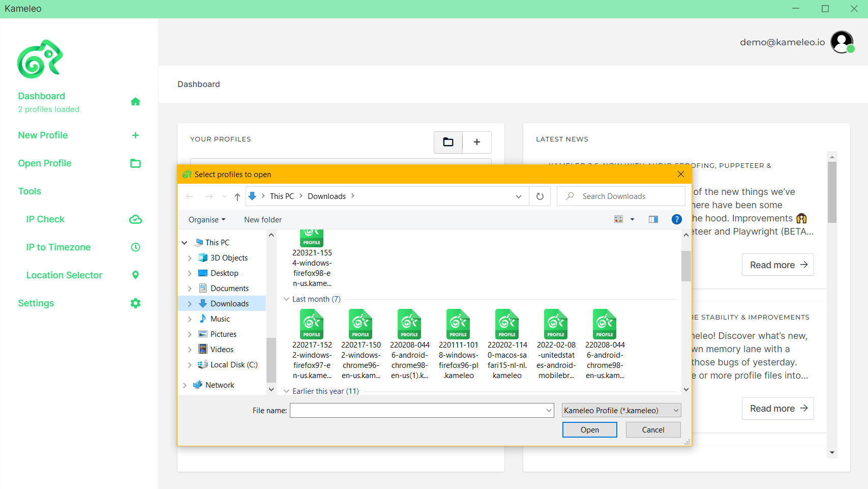Image resolution: width=868 pixels, height=489 pixels.
Task: Select 3D Objects in the navigation tree
Action: [229, 258]
